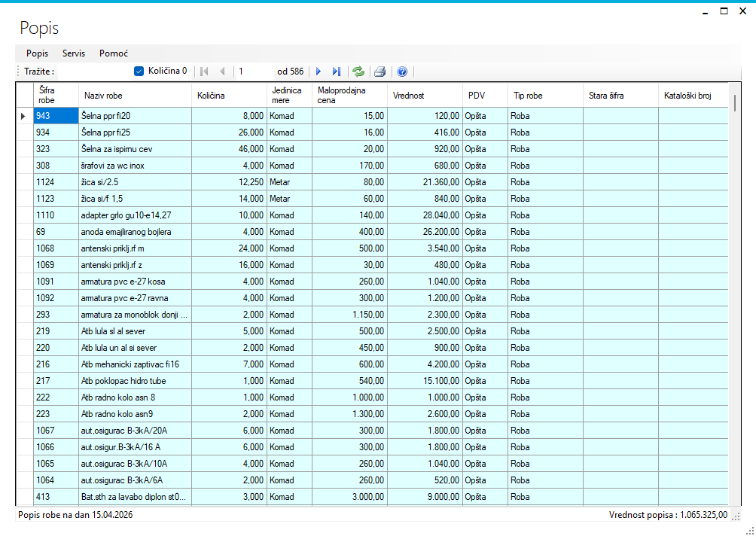The image size is (756, 536).
Task: Open the Servis menu
Action: point(74,53)
